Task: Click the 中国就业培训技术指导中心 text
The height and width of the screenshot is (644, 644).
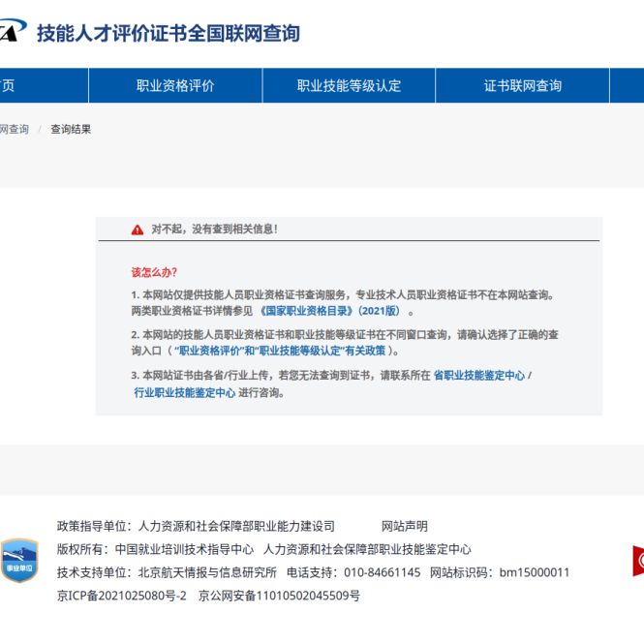Action: (x=184, y=549)
